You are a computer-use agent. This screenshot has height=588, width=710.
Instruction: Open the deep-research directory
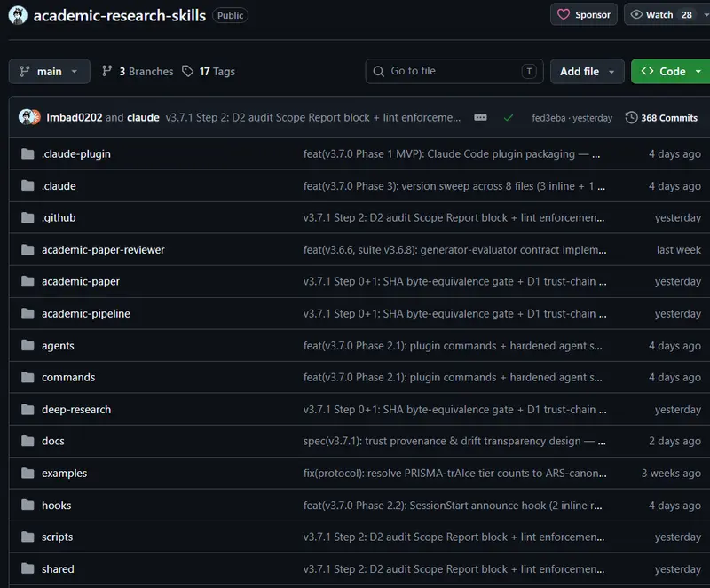76,410
